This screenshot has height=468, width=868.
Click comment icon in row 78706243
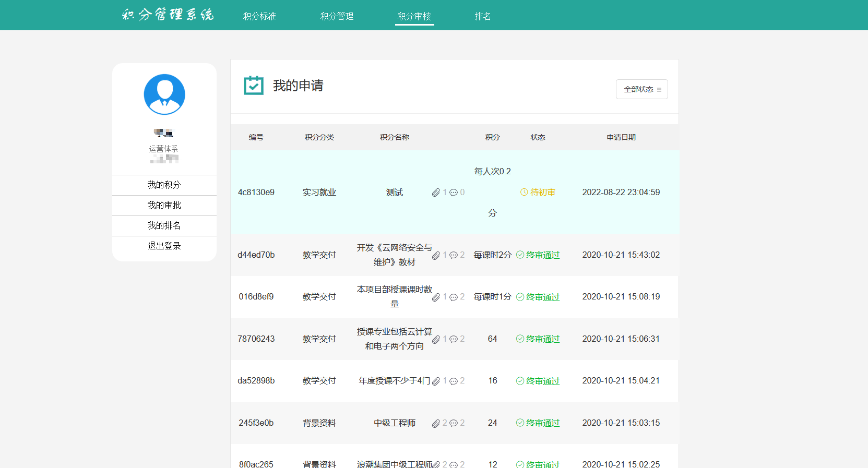coord(454,339)
